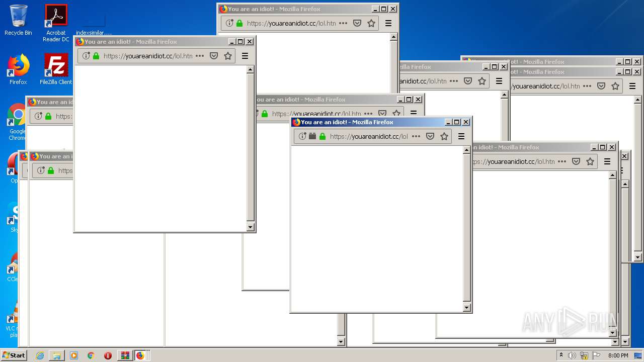Viewport: 644px width, 362px height.
Task: Click scroll-down arrow in the Firefox window nearest Acrobat icon
Action: point(250,227)
